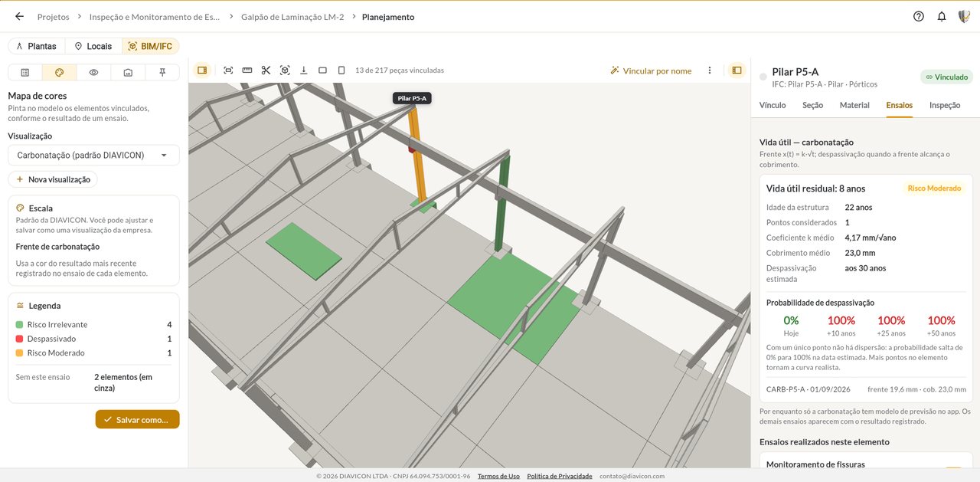Click Galpão de Laminação LM-2 breadcrumb
This screenshot has height=482, width=980.
pyautogui.click(x=292, y=17)
